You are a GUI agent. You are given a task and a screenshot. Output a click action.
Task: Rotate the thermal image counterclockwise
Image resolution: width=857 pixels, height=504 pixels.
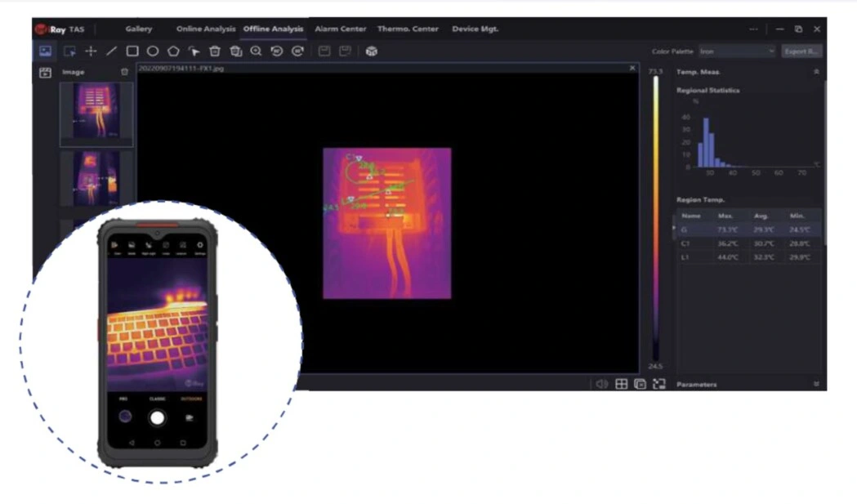click(x=276, y=50)
